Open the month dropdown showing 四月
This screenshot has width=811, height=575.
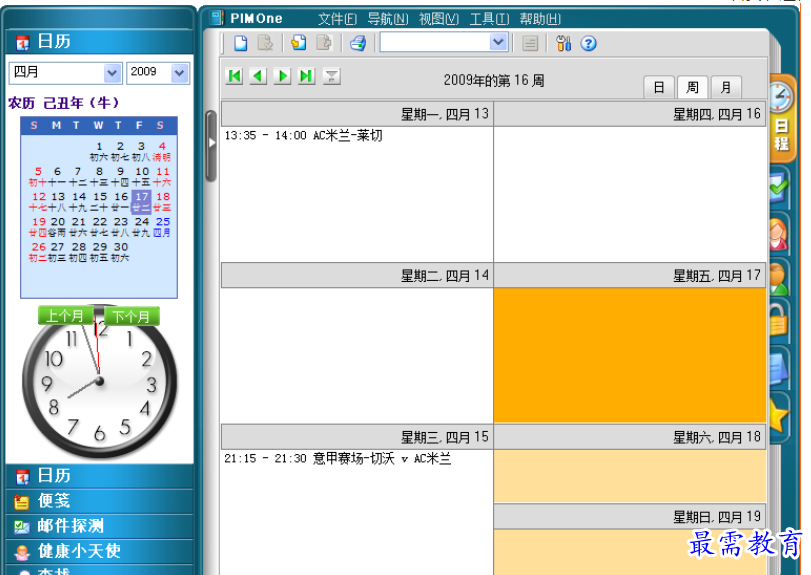click(112, 73)
